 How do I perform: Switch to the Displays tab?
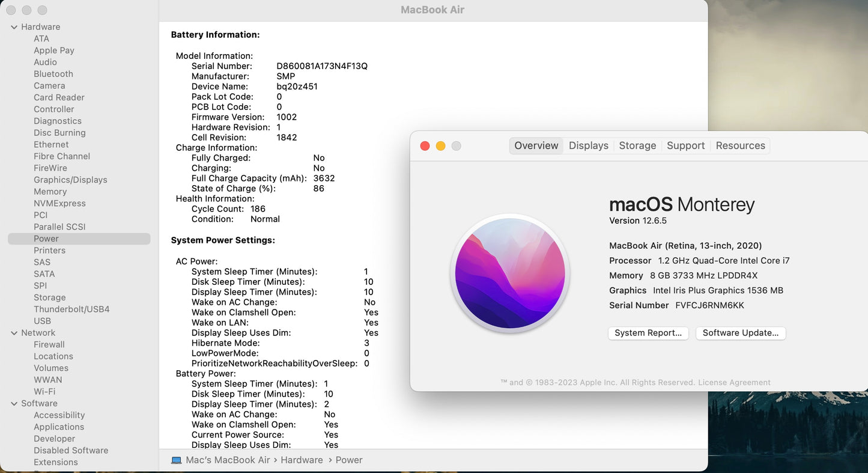588,146
